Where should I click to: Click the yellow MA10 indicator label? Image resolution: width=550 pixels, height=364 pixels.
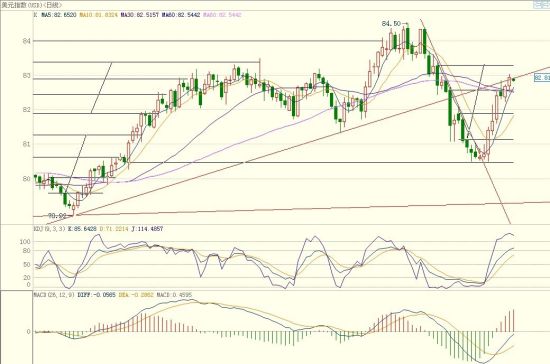(x=99, y=15)
